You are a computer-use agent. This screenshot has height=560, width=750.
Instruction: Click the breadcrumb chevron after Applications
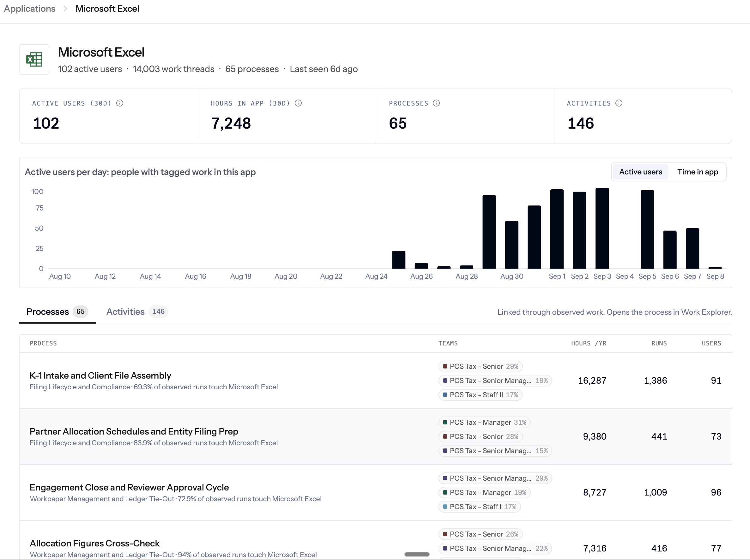pos(65,9)
